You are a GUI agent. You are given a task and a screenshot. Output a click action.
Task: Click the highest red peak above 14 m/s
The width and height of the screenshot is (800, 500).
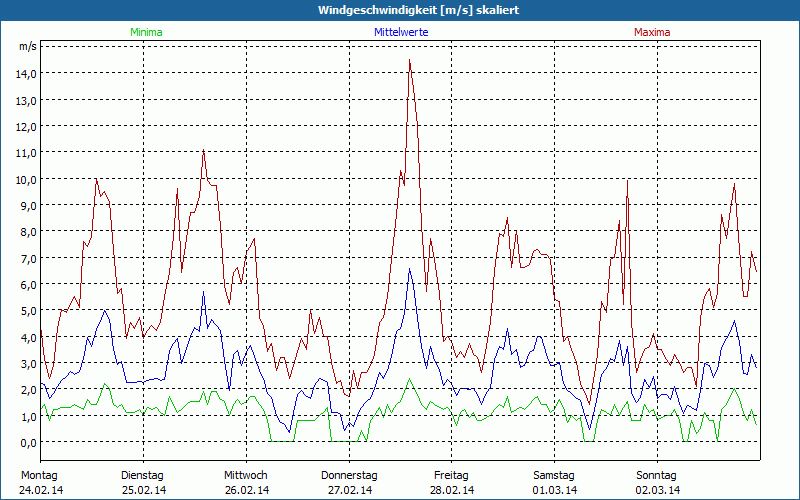pyautogui.click(x=409, y=61)
